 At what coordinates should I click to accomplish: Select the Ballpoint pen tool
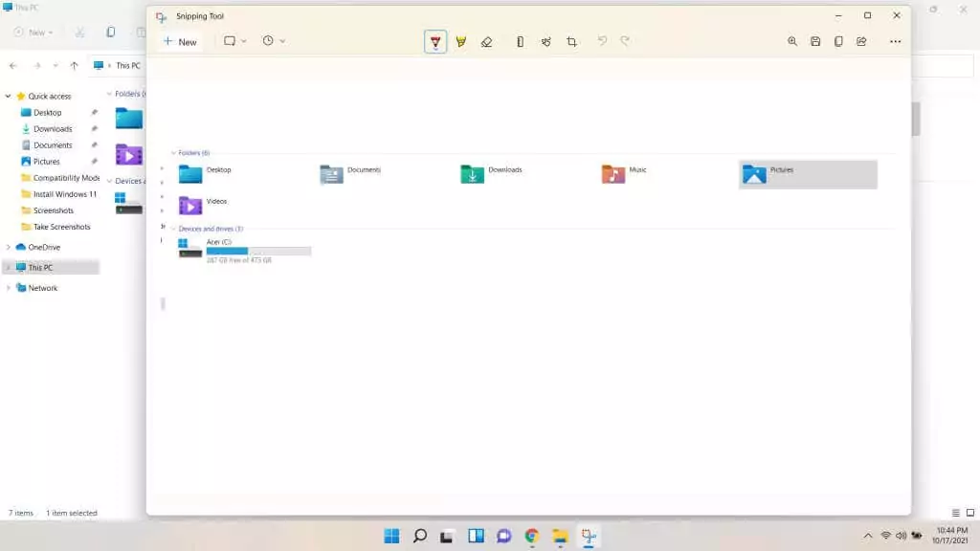435,41
